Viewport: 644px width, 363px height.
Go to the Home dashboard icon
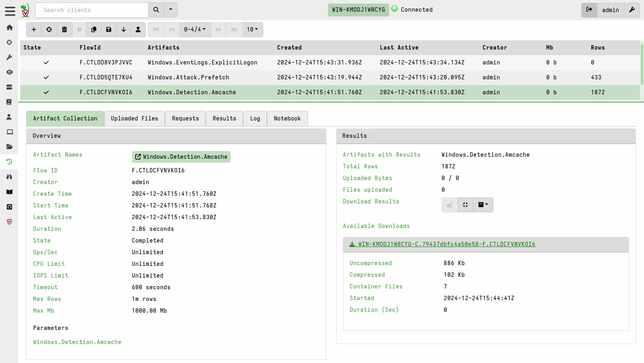(9, 27)
